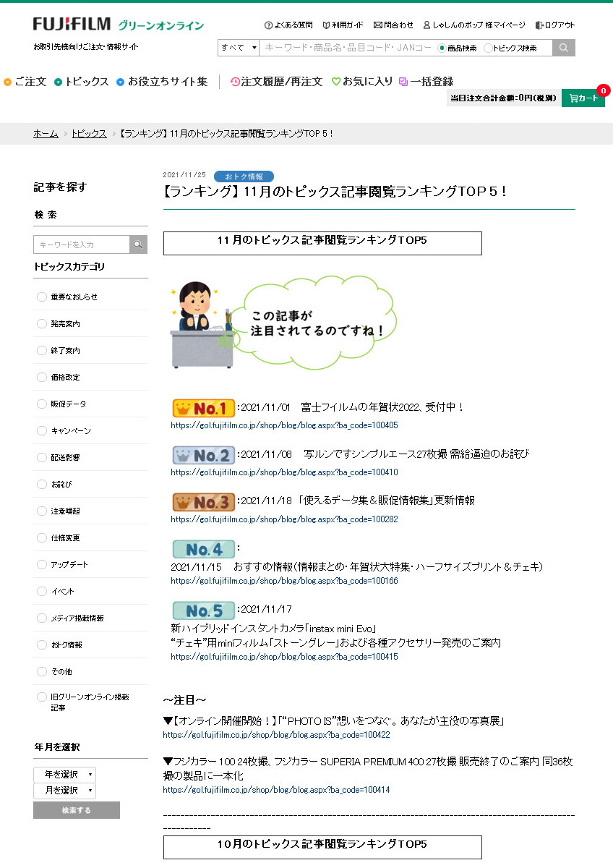Open the お気に入り menu item
This screenshot has width=613, height=868.
pos(368,82)
